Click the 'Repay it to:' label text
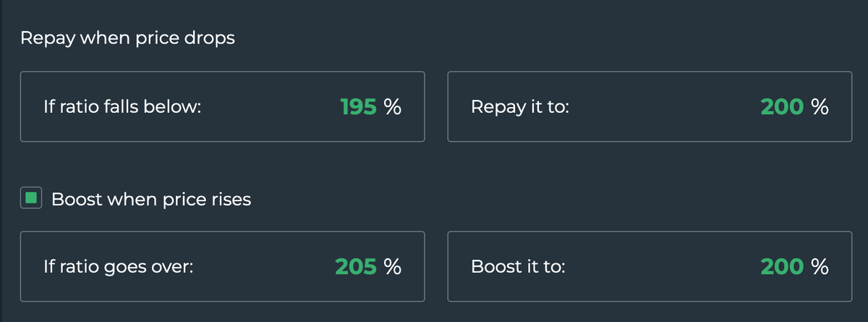The image size is (868, 322). click(520, 108)
